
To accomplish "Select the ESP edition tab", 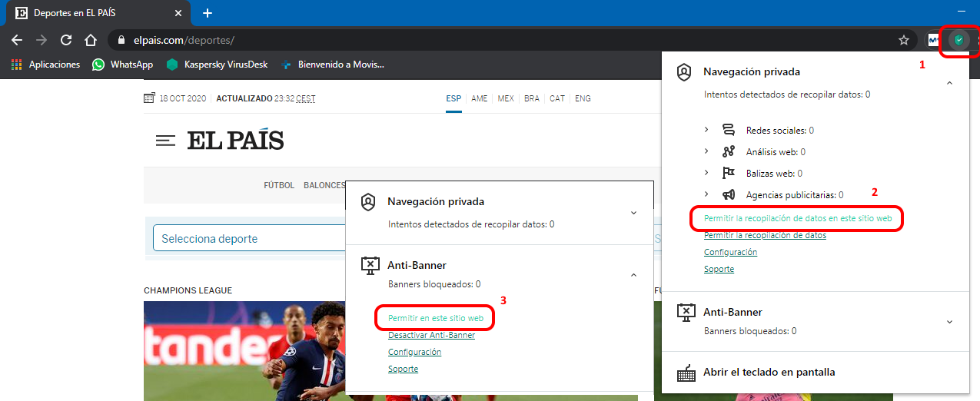I will [x=453, y=98].
